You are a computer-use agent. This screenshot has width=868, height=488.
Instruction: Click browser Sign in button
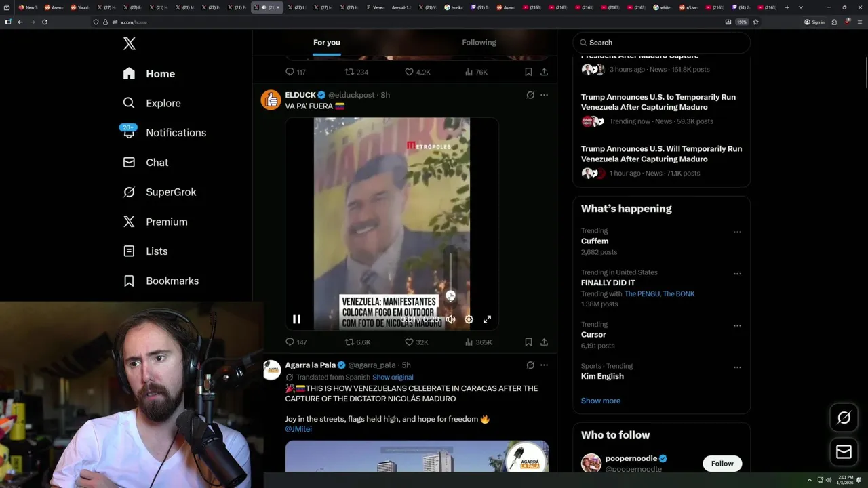(814, 22)
